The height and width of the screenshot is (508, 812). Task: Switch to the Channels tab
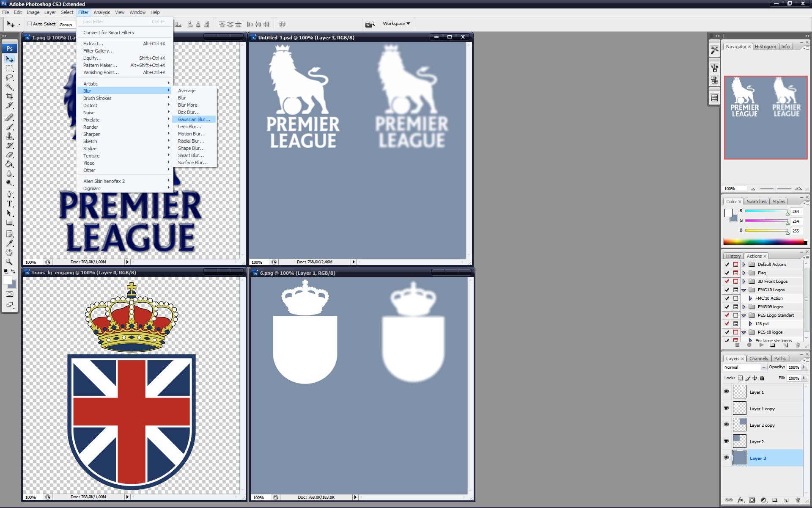(x=759, y=359)
